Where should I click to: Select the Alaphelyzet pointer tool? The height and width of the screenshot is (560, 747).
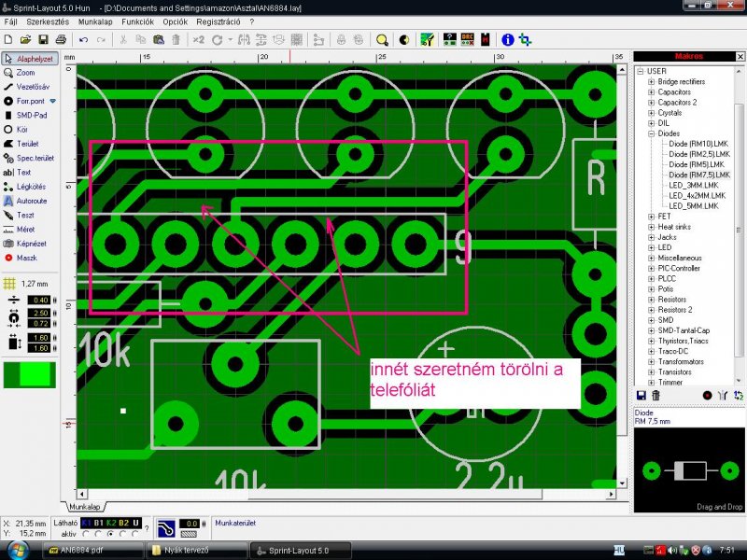(30, 59)
